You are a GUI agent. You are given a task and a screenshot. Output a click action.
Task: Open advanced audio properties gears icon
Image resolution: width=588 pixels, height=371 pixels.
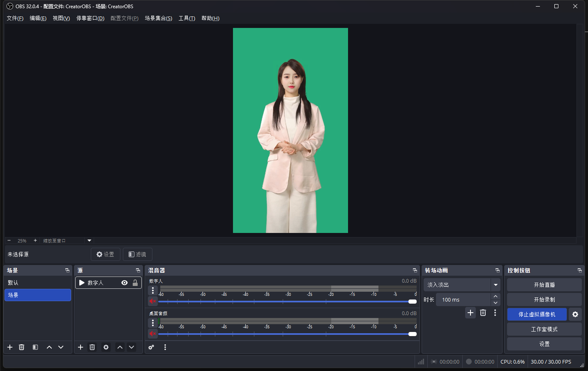[151, 347]
